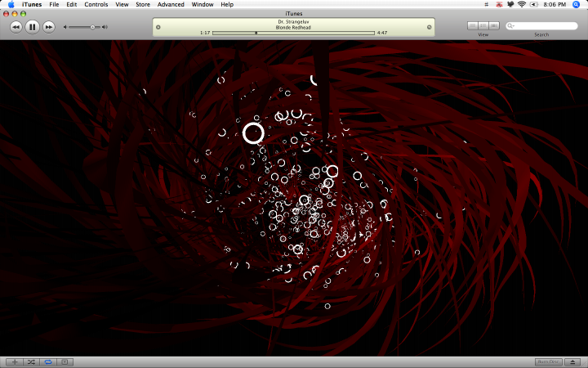Eject the disc
Viewport: 588px width, 368px height.
pyautogui.click(x=572, y=362)
